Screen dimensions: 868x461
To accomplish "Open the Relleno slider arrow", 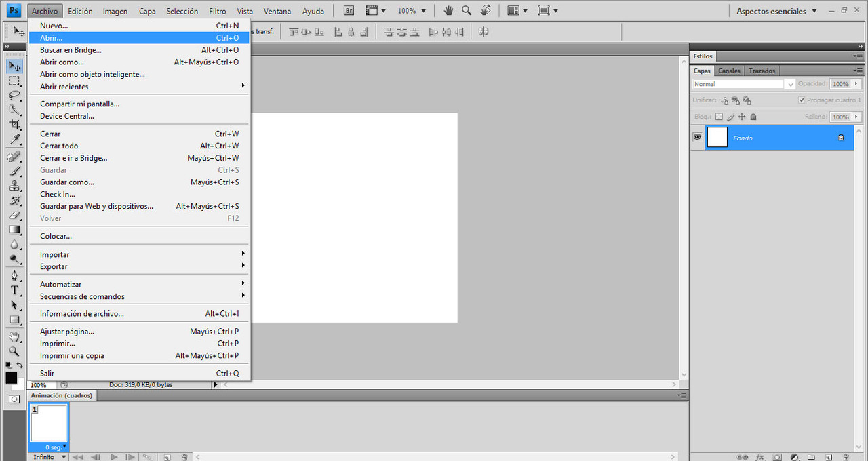I will pyautogui.click(x=856, y=117).
